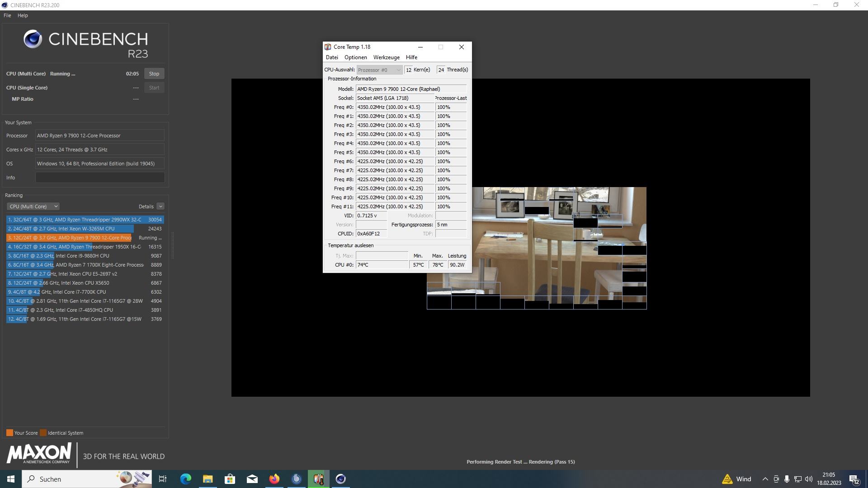Open the Windows Start menu
Image resolution: width=868 pixels, height=488 pixels.
click(x=11, y=479)
